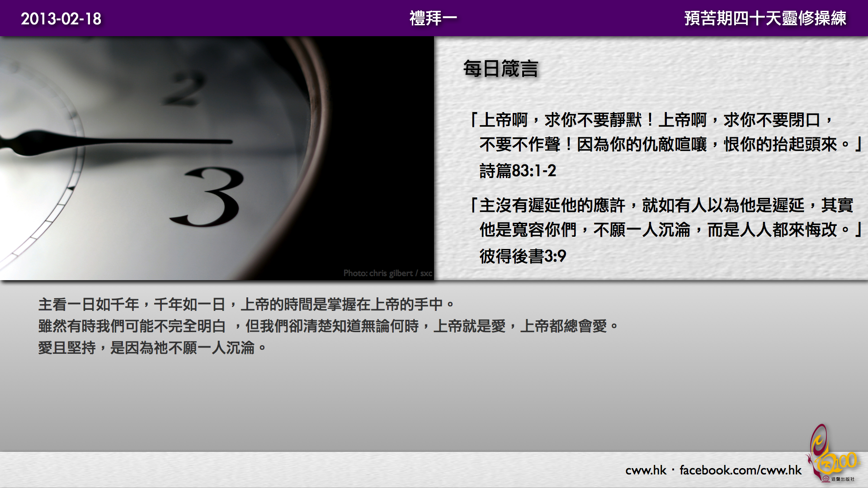Click the 詩篇83:1-2 scripture reference

click(x=518, y=171)
